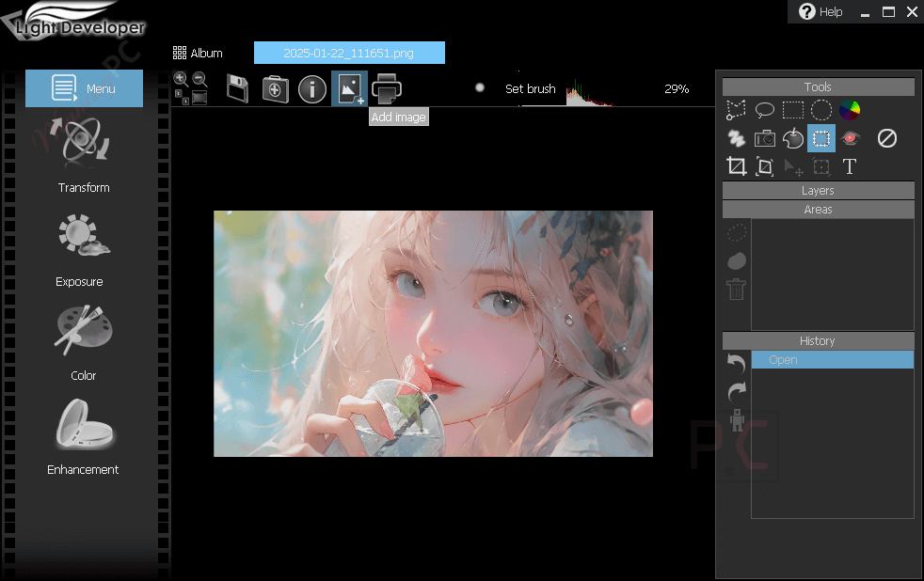Click the actual-size 1:1 view icon
The height and width of the screenshot is (581, 924).
[182, 97]
